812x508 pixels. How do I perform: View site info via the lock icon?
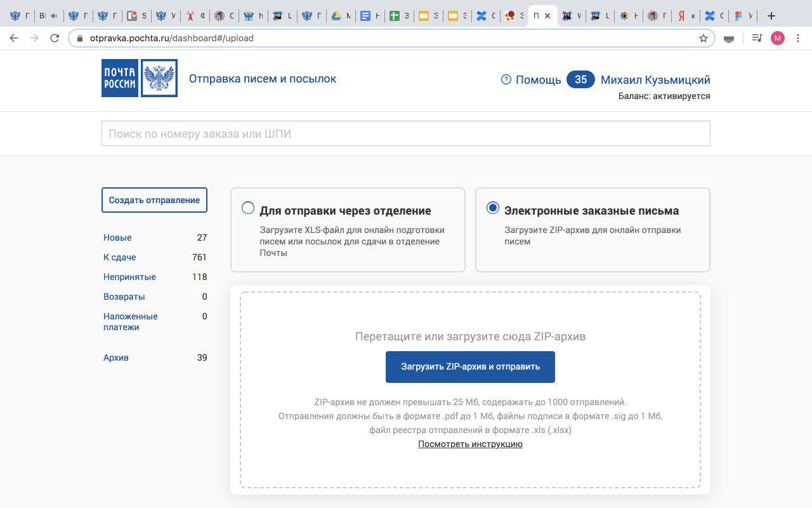coord(79,38)
